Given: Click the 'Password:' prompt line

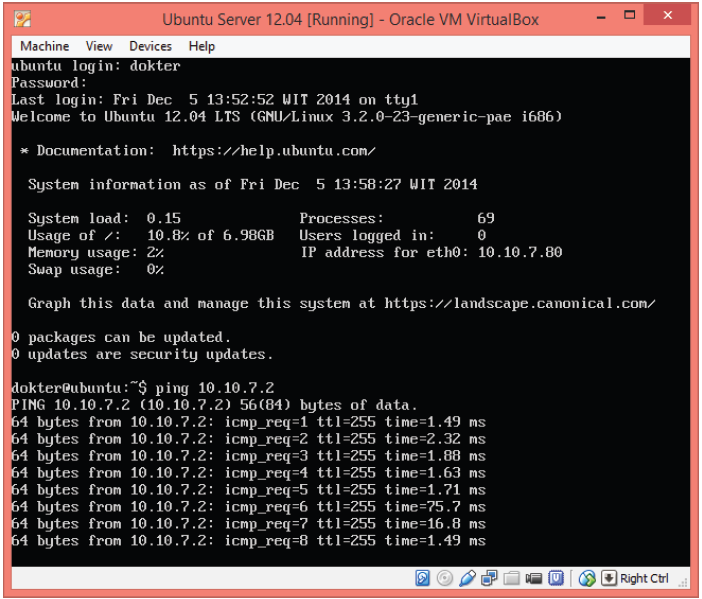Looking at the screenshot, I should coord(49,83).
